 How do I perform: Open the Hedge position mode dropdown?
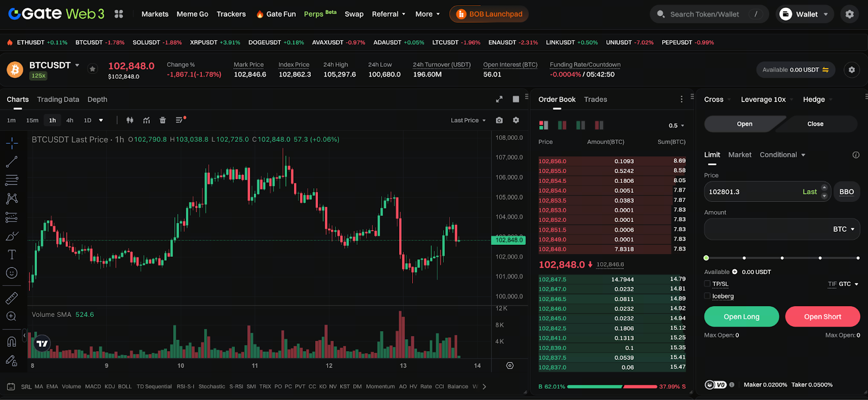click(818, 99)
